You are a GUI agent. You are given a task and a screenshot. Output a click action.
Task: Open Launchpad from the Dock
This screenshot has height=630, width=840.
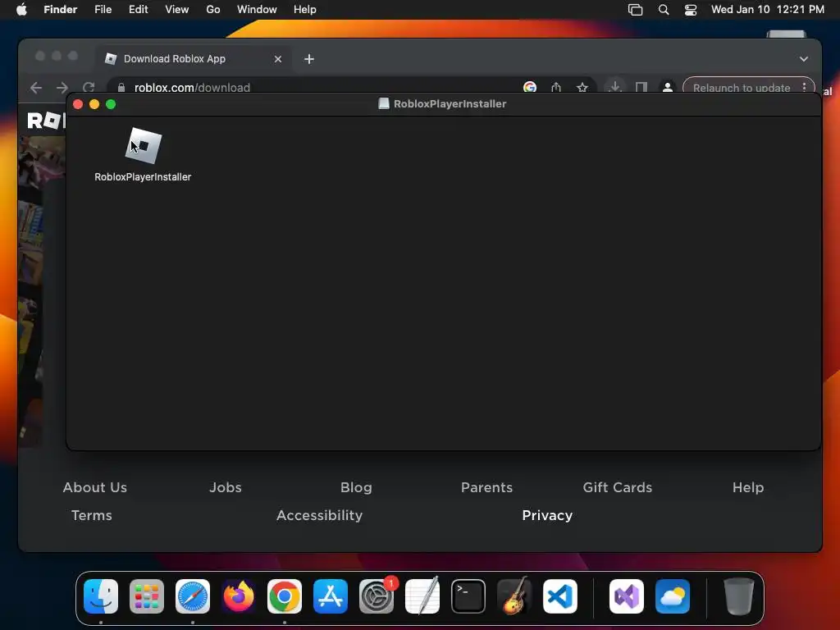pos(147,596)
